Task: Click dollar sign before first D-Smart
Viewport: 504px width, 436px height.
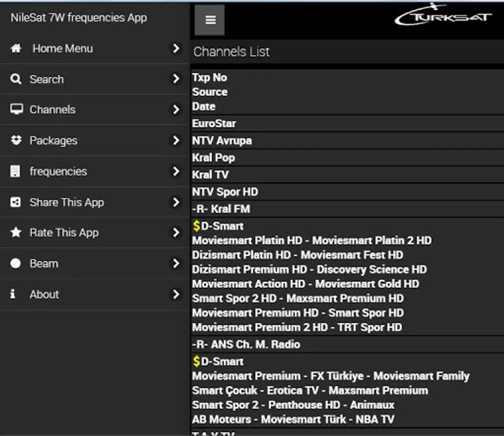Action: coord(196,226)
